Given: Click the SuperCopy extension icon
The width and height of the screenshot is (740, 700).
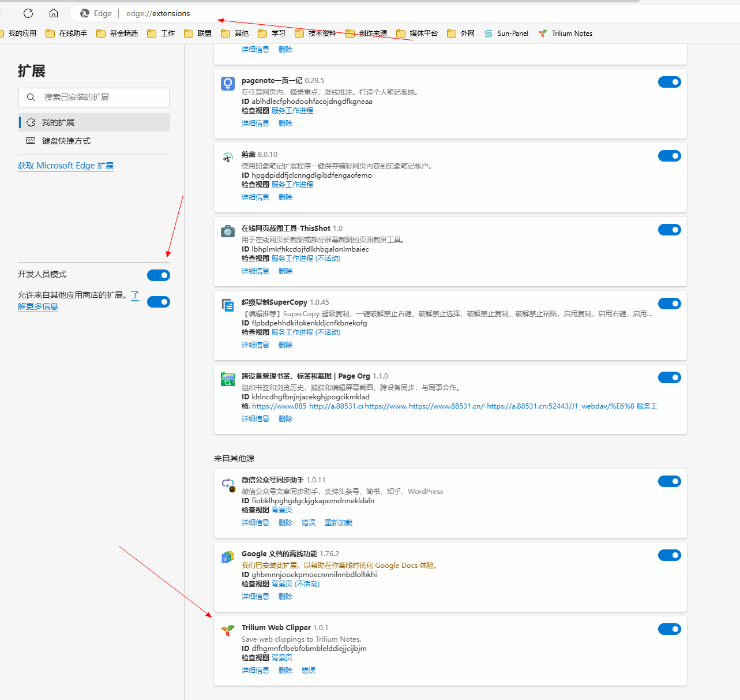Looking at the screenshot, I should pyautogui.click(x=228, y=305).
